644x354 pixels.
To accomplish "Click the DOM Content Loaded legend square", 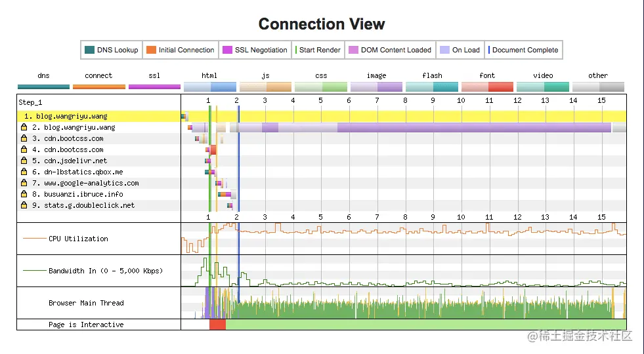I will tap(353, 50).
